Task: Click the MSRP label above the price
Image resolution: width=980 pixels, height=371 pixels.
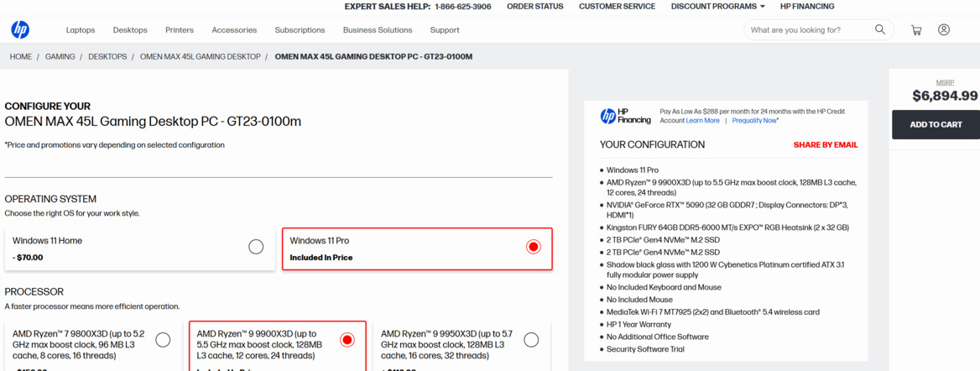Action: pyautogui.click(x=945, y=82)
